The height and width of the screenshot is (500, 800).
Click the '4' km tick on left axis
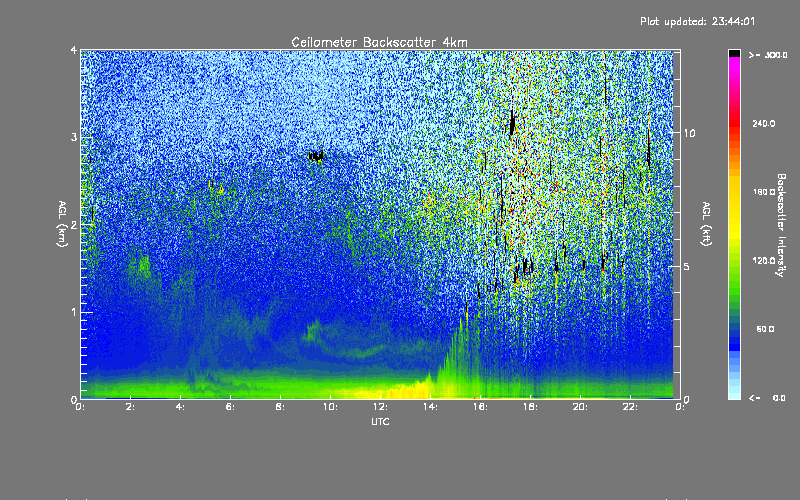74,51
